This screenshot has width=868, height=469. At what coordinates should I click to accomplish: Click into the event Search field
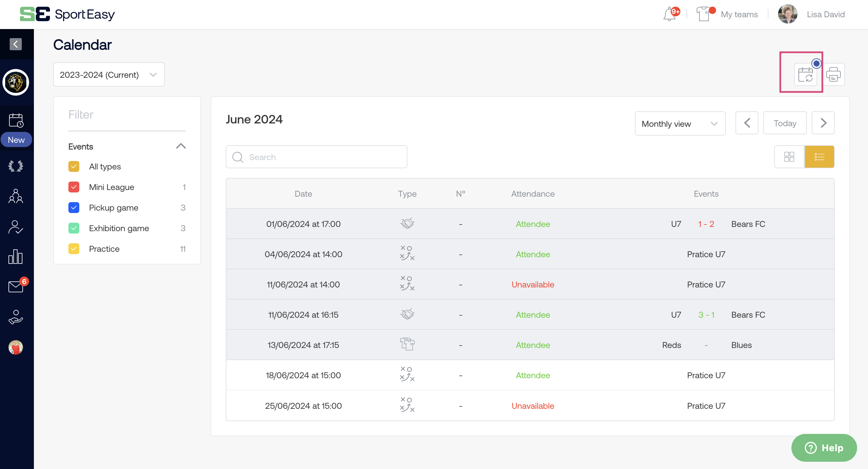pyautogui.click(x=316, y=157)
